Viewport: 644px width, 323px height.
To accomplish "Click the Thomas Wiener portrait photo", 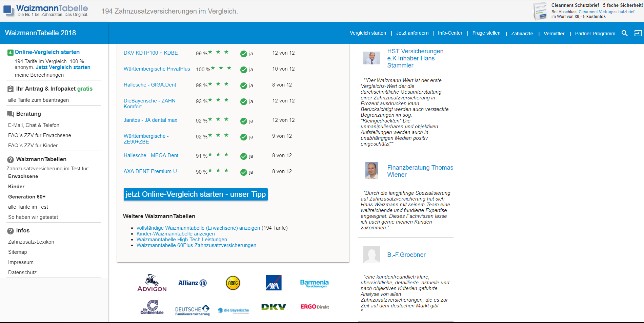I will pyautogui.click(x=372, y=171).
